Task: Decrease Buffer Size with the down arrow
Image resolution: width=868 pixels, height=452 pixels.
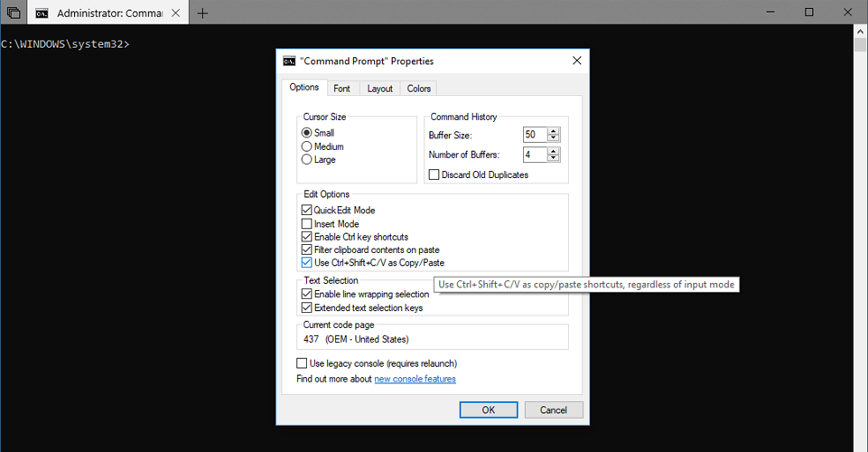Action: click(553, 138)
